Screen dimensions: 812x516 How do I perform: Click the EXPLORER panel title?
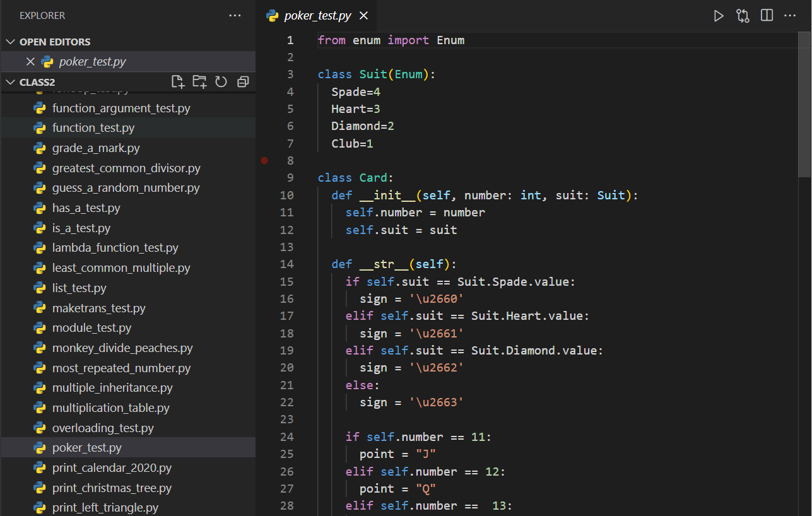pyautogui.click(x=42, y=15)
